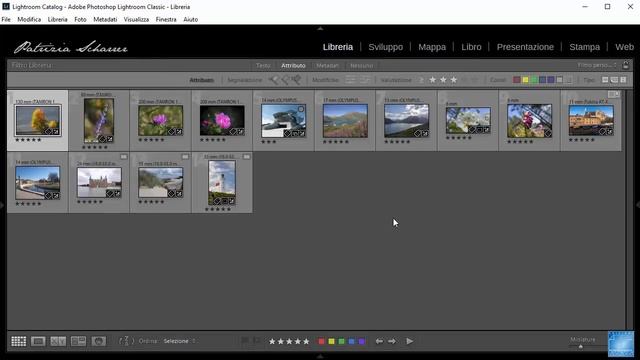640x360 pixels.
Task: Switch to Grid view in the bottom toolbar
Action: (x=18, y=341)
